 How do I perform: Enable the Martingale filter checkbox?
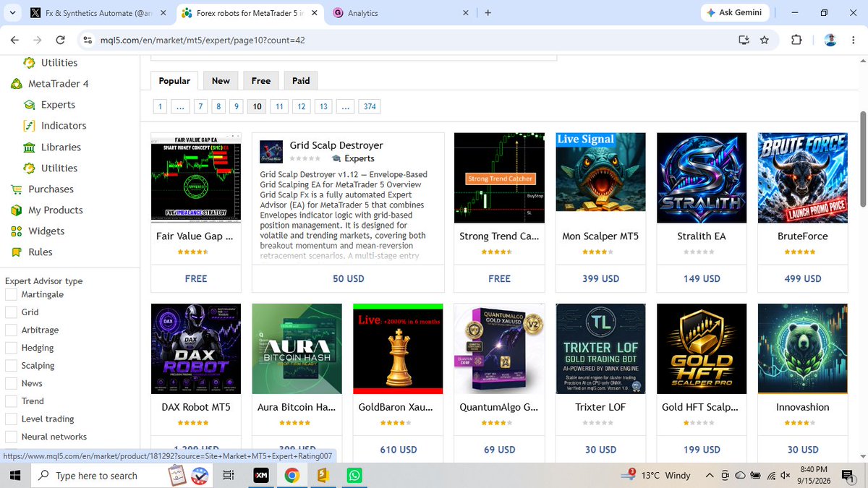(11, 295)
